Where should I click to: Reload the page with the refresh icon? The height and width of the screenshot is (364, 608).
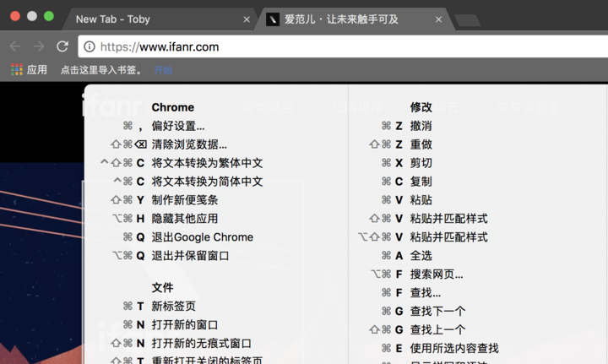click(62, 46)
